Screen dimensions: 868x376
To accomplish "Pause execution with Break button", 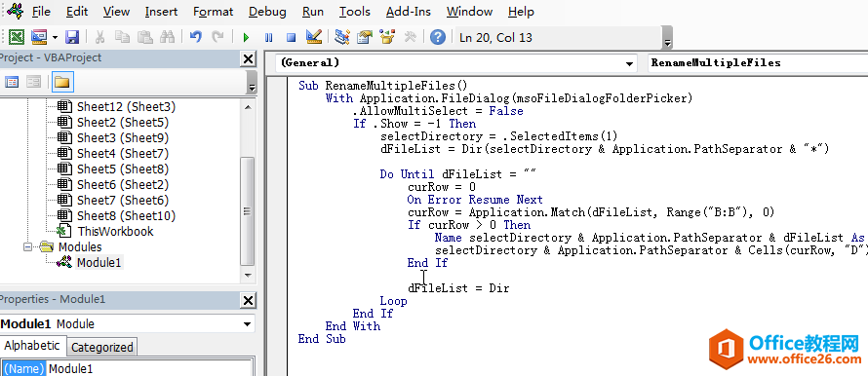I will [x=269, y=37].
